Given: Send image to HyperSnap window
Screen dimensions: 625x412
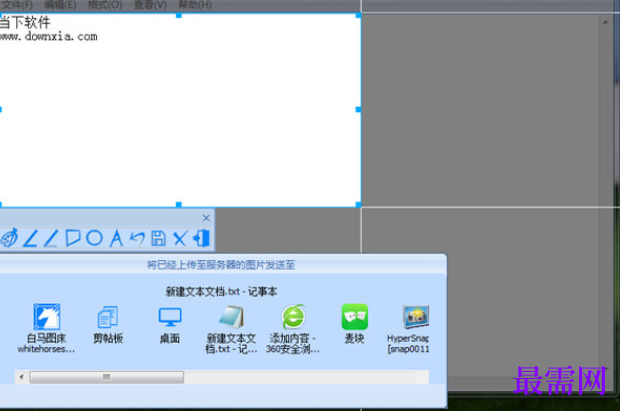Looking at the screenshot, I should (408, 329).
